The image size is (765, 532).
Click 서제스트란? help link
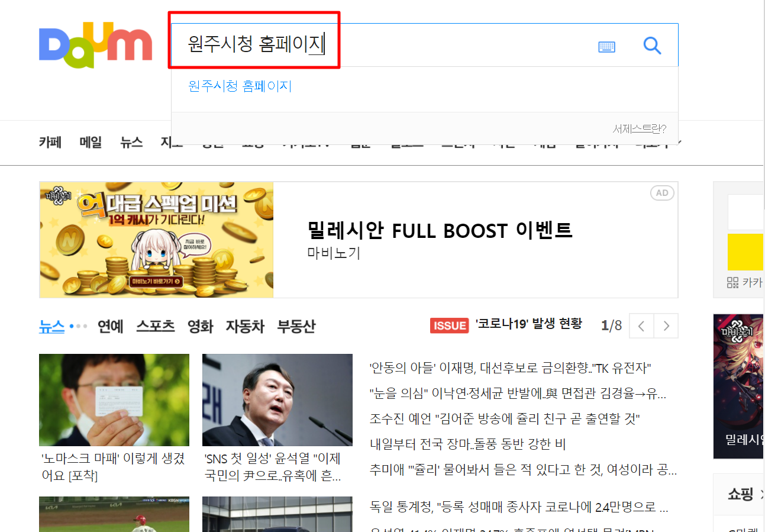pos(640,129)
